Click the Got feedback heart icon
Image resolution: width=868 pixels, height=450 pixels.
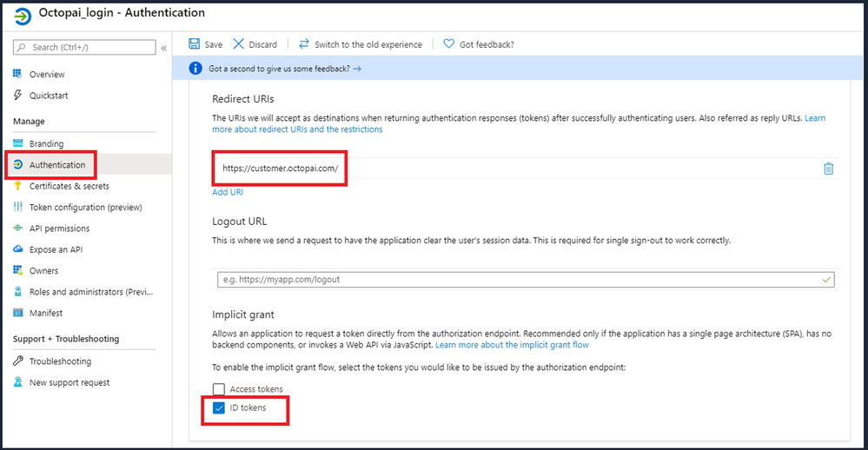448,44
